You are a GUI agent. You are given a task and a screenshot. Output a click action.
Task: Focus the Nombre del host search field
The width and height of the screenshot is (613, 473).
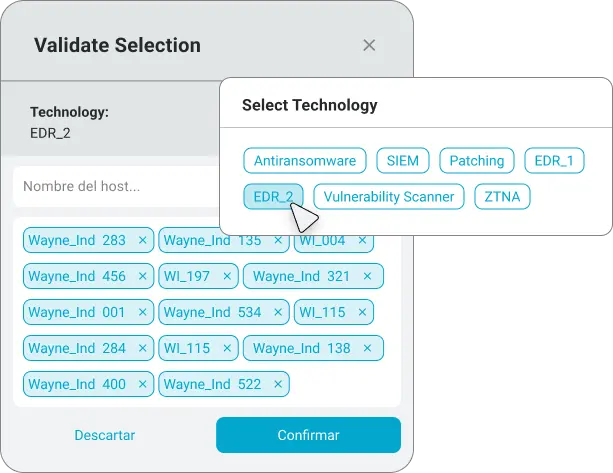(x=117, y=186)
